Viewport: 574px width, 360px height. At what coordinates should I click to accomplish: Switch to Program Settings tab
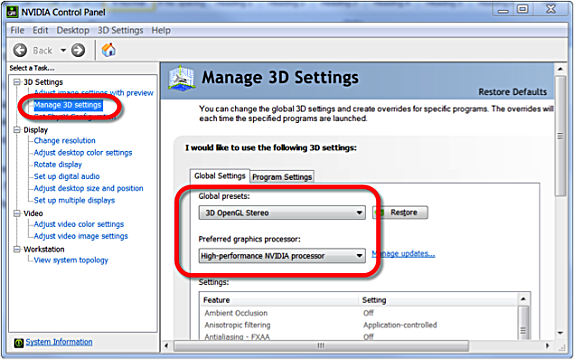tap(282, 177)
